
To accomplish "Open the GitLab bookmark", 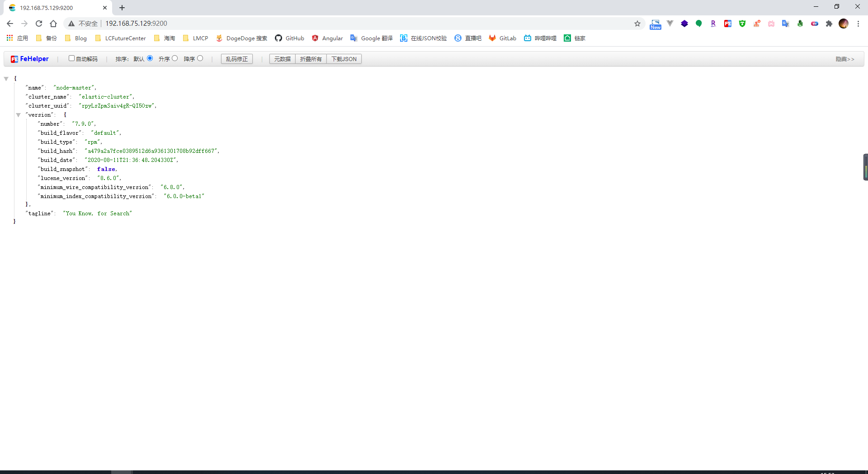I will [x=503, y=38].
